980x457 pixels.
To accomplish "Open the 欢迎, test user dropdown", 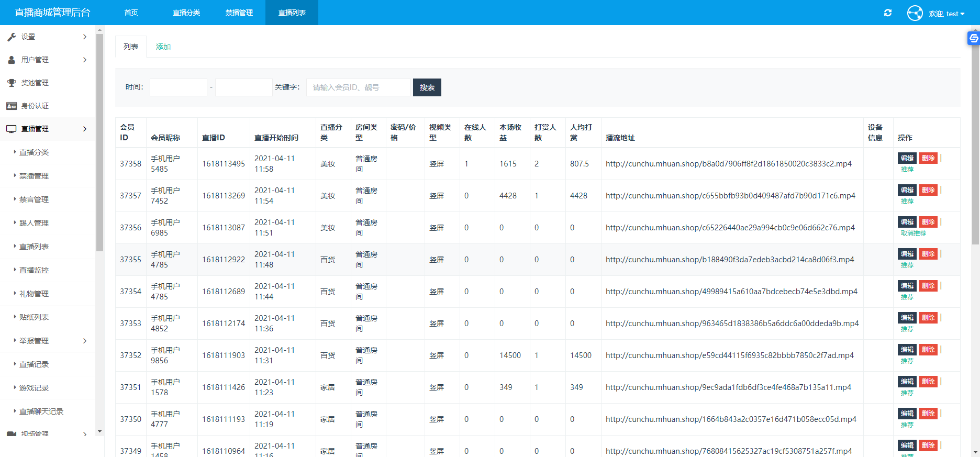I will click(946, 14).
